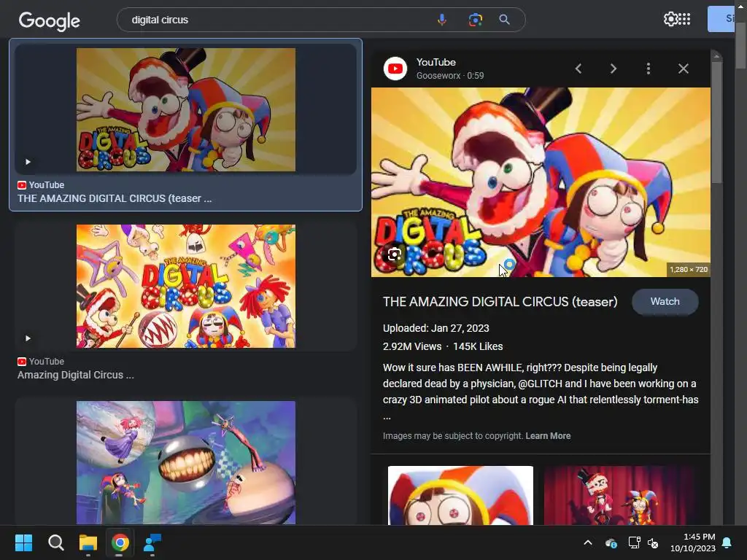Viewport: 747px width, 560px height.
Task: Show hidden system tray icons
Action: click(x=588, y=542)
